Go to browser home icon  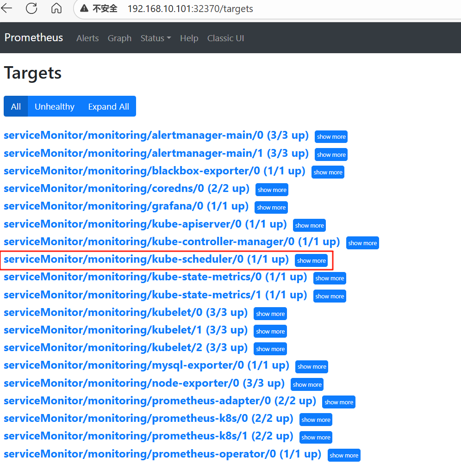point(56,8)
